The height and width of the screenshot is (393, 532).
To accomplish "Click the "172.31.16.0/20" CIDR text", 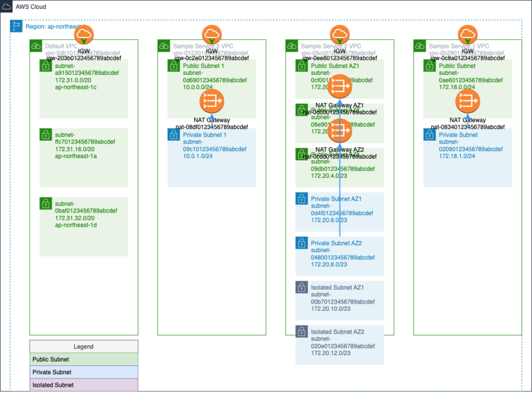I will [x=75, y=149].
